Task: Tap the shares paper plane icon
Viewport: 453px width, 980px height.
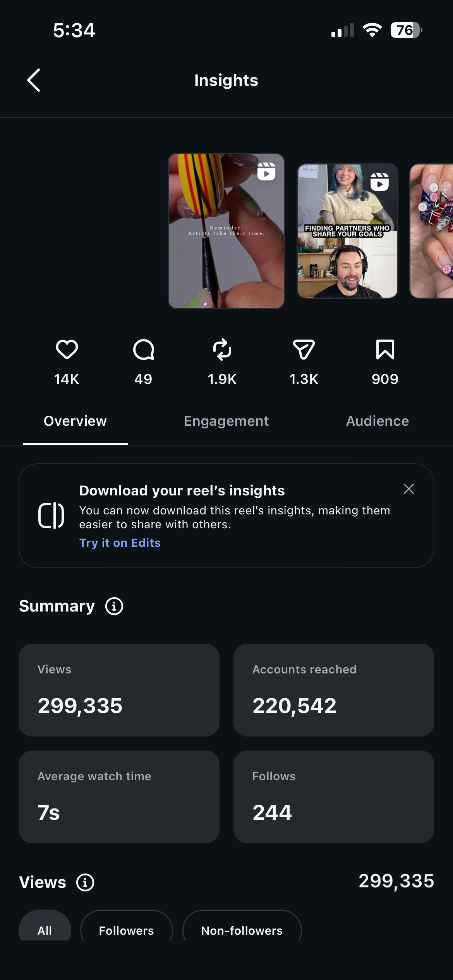Action: click(x=304, y=350)
